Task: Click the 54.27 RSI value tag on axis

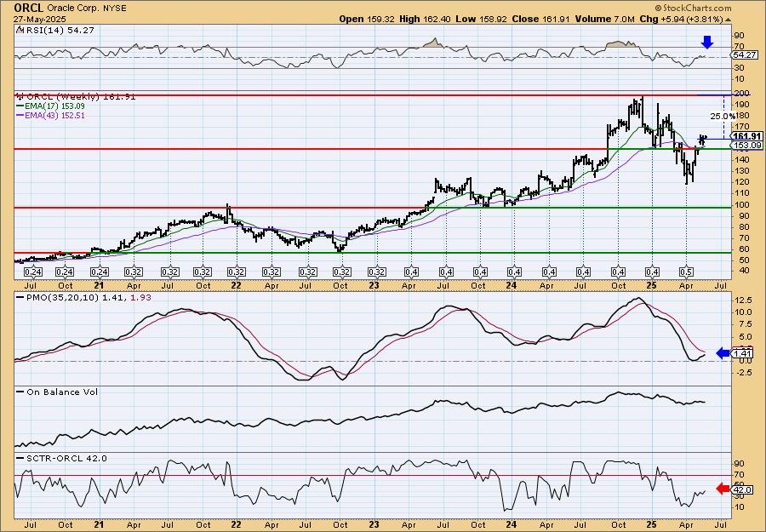Action: coord(745,55)
